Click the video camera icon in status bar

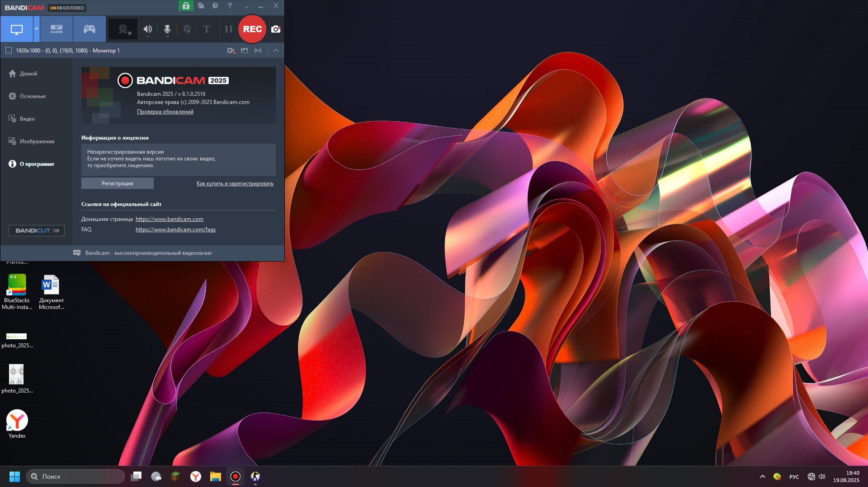click(231, 51)
